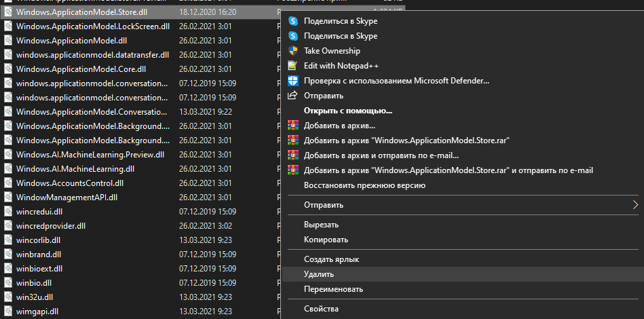Screen dimensions: 644x319
Task: Click date 13.03.2021 9:23 in wincorlib.dll row
Action: point(206,240)
